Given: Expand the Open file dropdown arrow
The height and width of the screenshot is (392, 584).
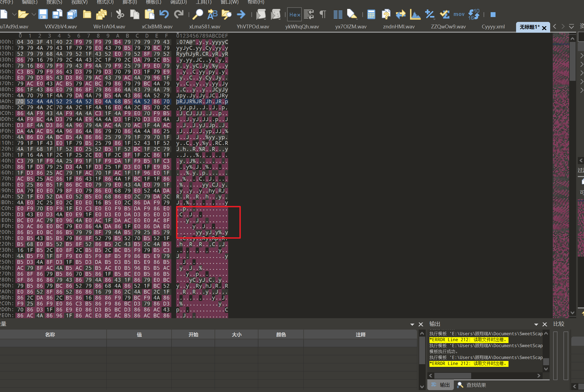Looking at the screenshot, I should 34,14.
